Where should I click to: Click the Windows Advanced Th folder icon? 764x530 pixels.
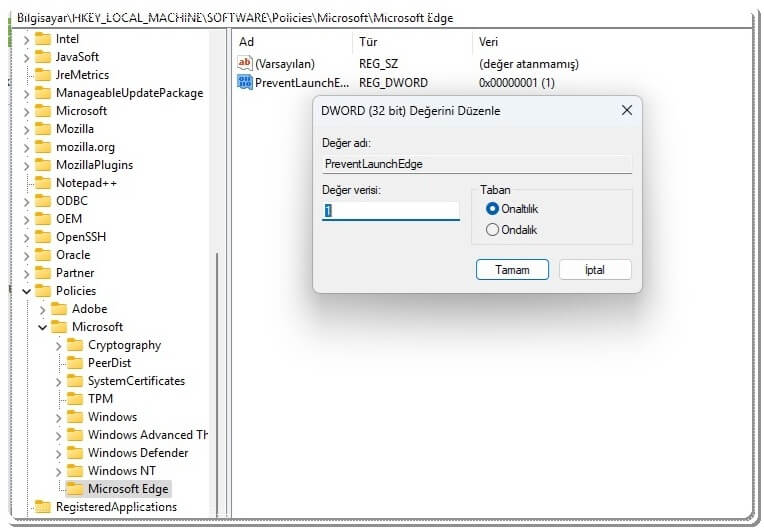(75, 435)
